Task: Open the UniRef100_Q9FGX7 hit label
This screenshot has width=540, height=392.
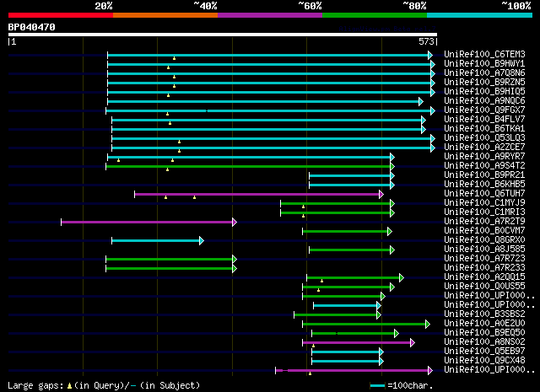Action: (484, 110)
